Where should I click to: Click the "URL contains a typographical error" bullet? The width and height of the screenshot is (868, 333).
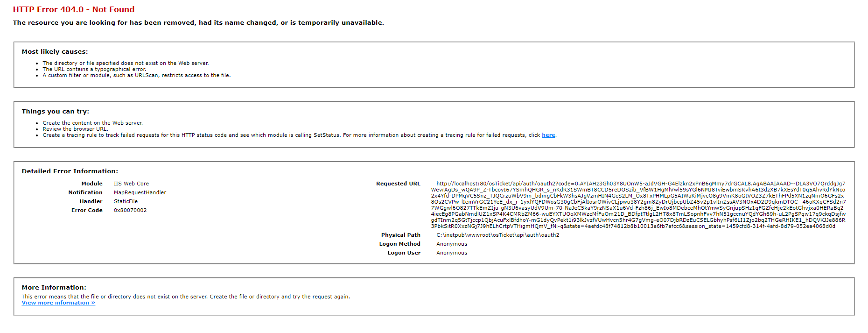(94, 70)
